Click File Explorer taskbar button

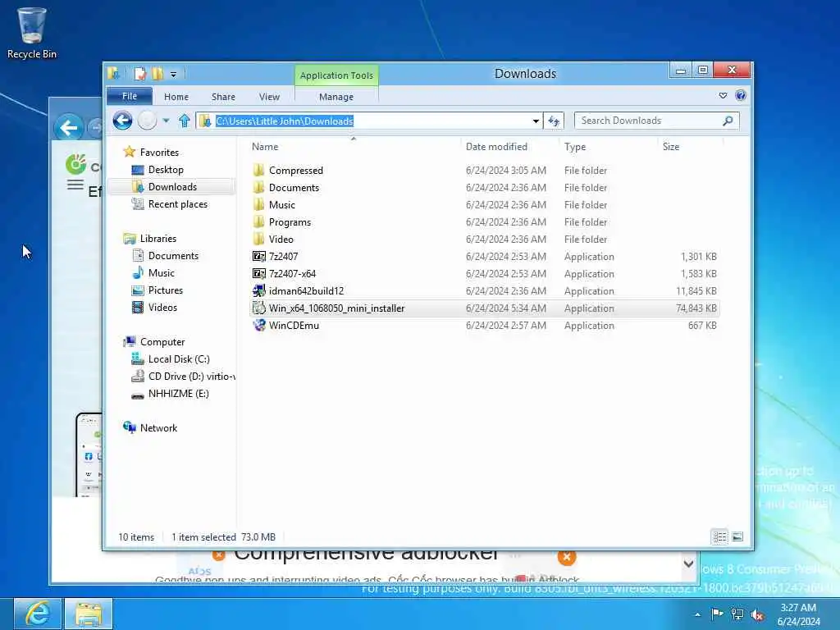(89, 614)
